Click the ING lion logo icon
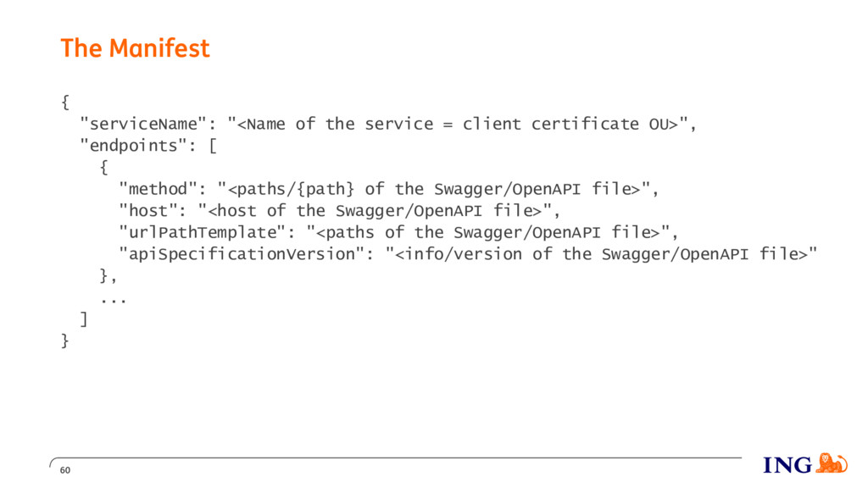 point(832,463)
